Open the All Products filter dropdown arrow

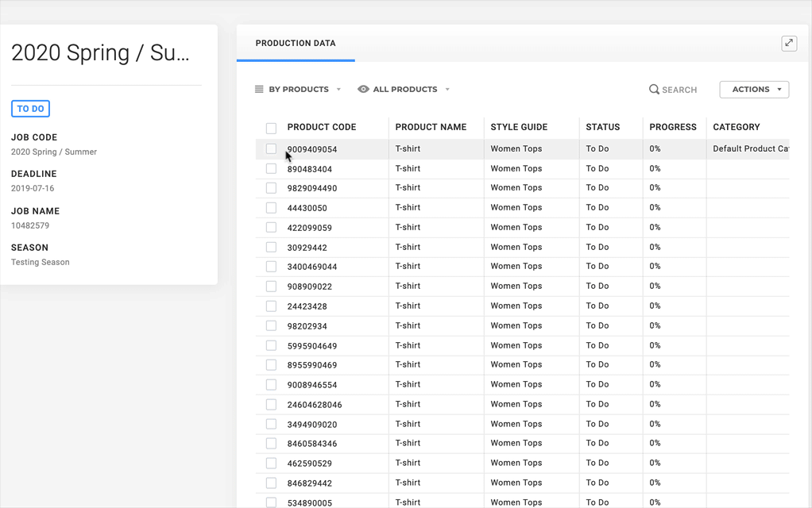point(447,90)
